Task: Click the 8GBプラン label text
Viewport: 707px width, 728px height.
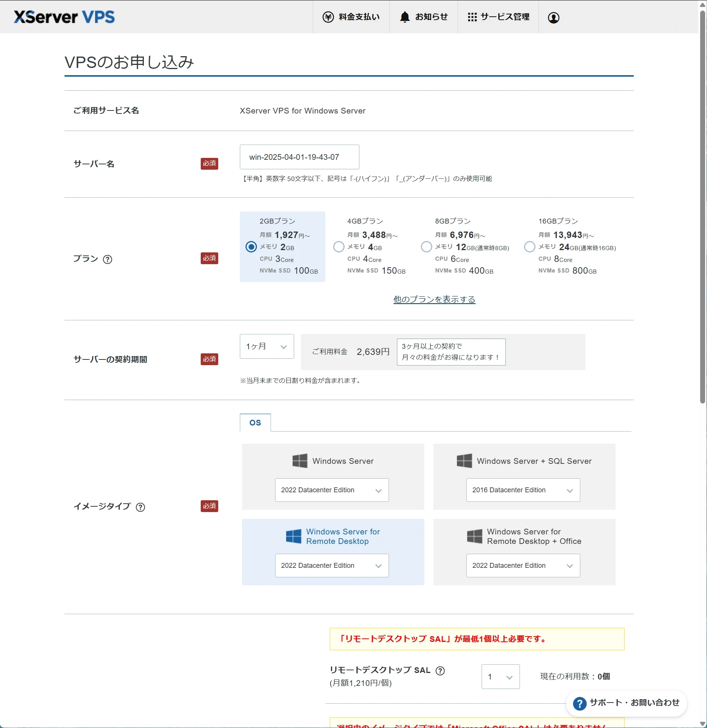Action: tap(453, 221)
